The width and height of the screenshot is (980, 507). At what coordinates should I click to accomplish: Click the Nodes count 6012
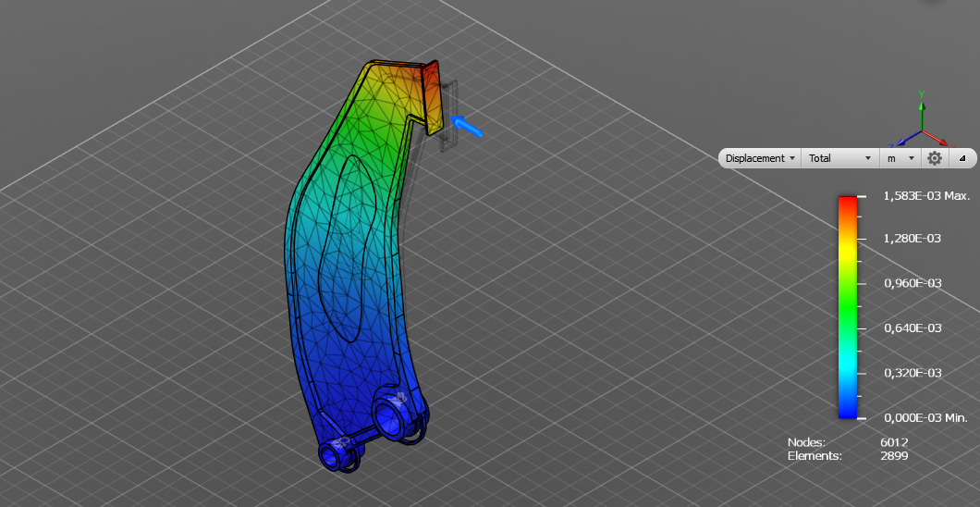894,442
